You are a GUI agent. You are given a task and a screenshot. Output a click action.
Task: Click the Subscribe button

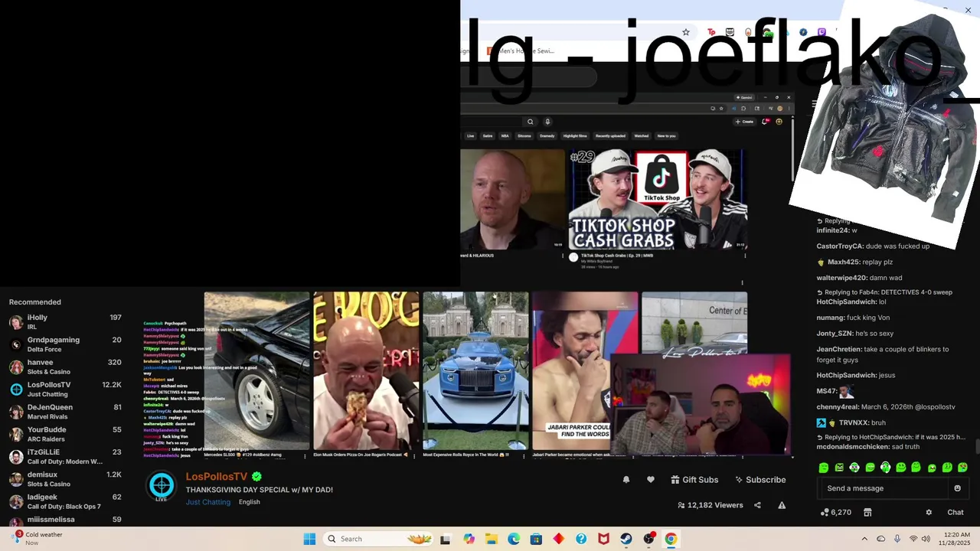760,480
